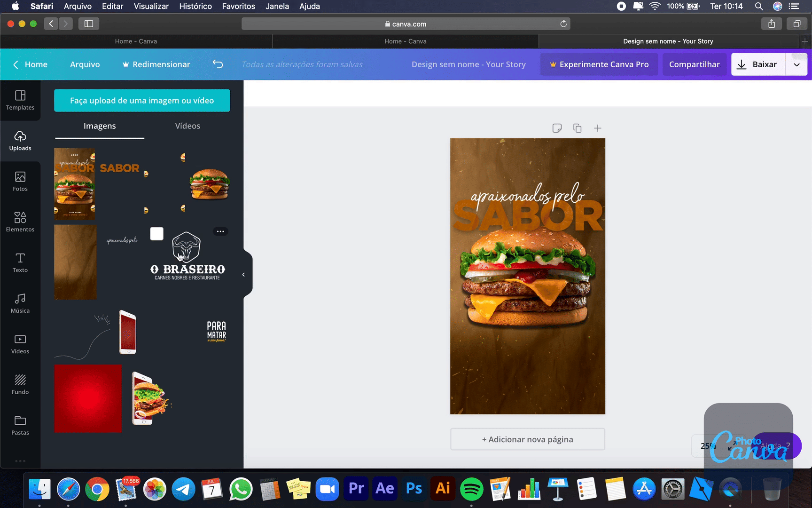Select the red gradient background thumbnail
Screen dimensions: 812x508
pos(88,398)
